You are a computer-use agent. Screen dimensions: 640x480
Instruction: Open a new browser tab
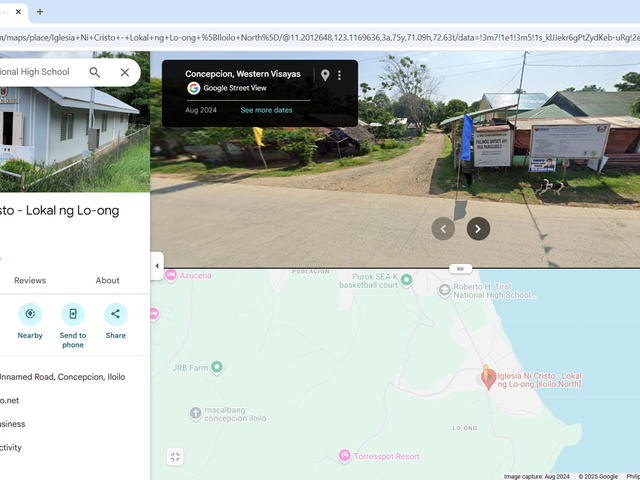click(40, 12)
